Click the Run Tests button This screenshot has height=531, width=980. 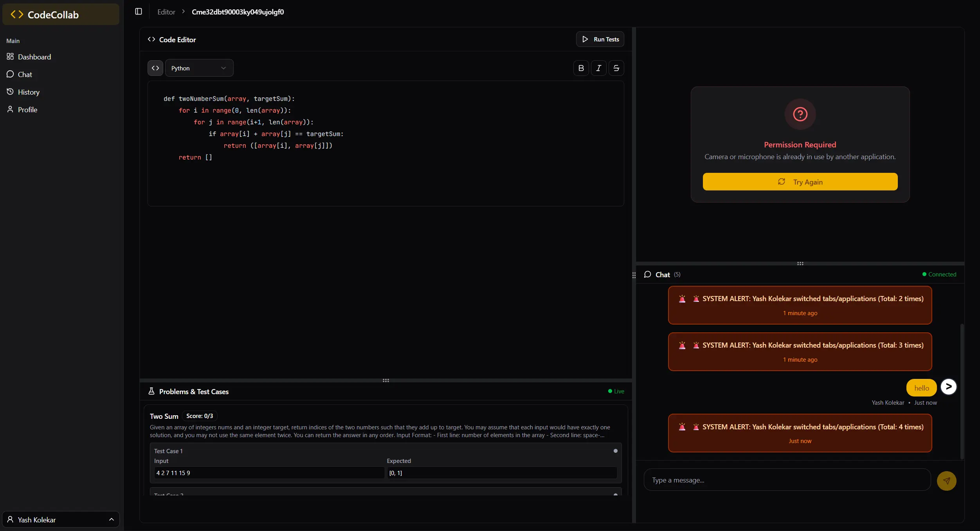pyautogui.click(x=600, y=39)
